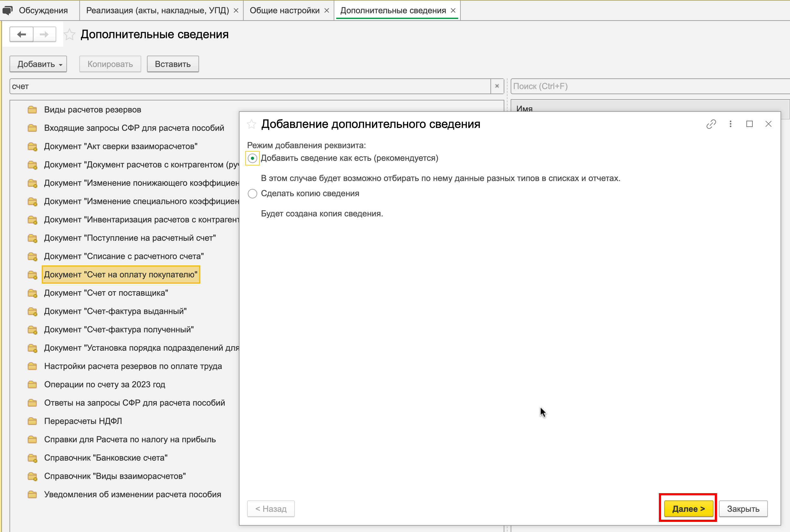Go back with the left arrow button
Viewport: 790px width, 532px height.
(x=21, y=34)
